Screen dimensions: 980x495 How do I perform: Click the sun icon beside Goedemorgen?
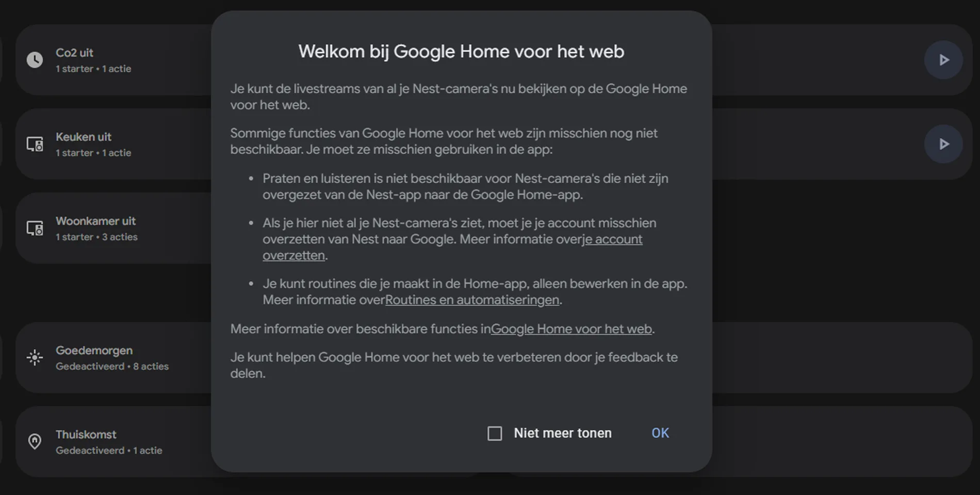click(x=35, y=358)
